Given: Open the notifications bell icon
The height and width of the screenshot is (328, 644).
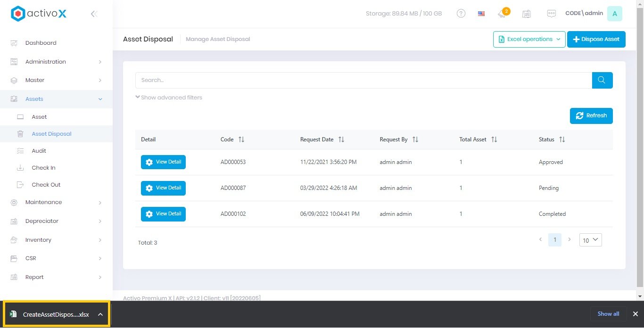Looking at the screenshot, I should [503, 14].
